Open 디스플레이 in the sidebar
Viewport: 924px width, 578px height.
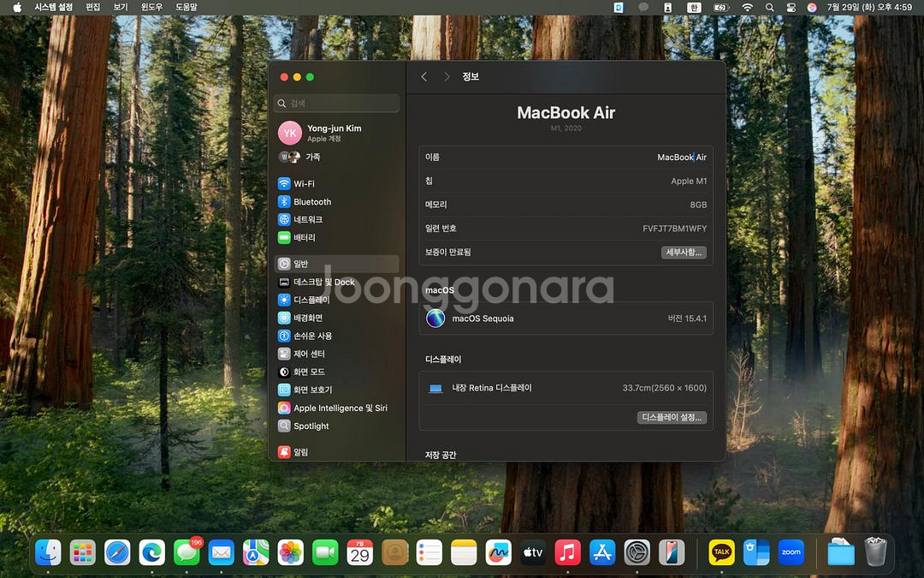point(336,300)
